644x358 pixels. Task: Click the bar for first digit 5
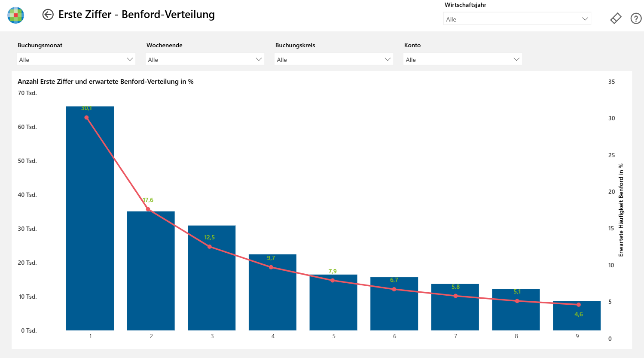[333, 303]
